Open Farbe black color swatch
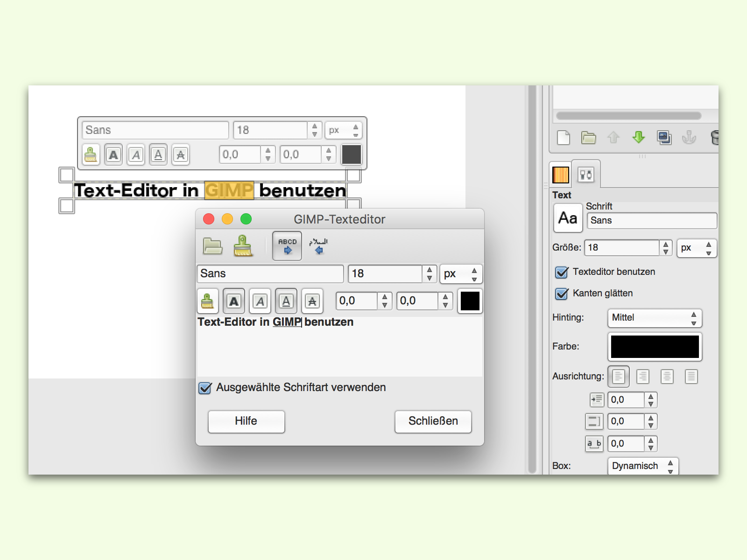The height and width of the screenshot is (560, 747). click(655, 347)
